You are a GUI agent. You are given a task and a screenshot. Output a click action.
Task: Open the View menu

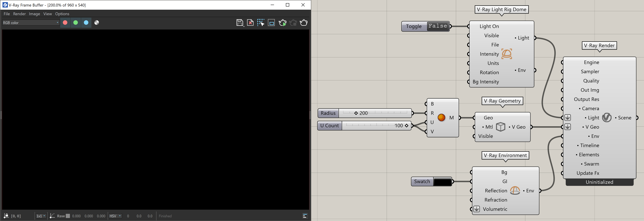pyautogui.click(x=48, y=14)
